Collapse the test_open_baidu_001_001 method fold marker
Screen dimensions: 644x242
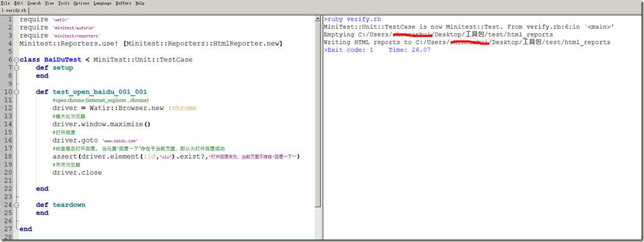tap(16, 93)
